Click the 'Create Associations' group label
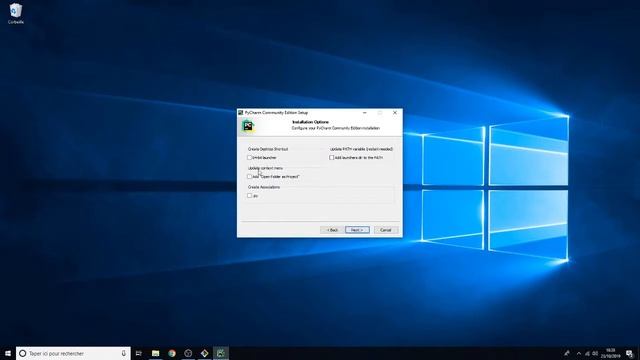This screenshot has height=360, width=640. 264,187
